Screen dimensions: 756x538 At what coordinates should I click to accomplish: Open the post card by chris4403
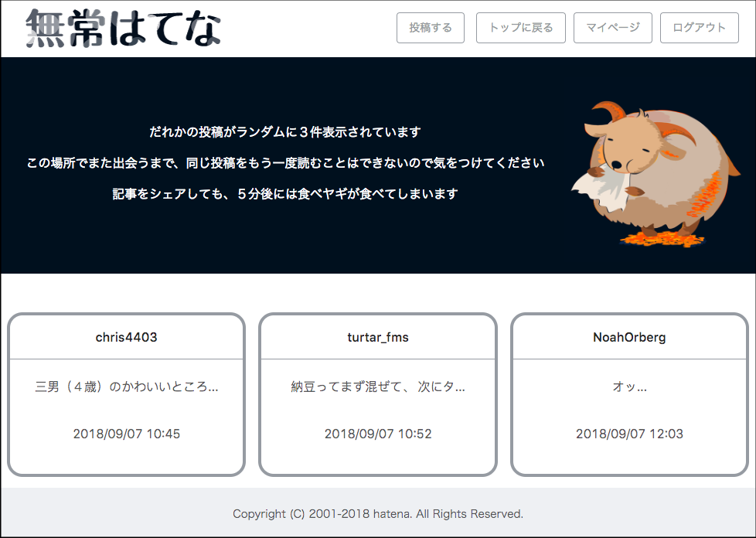(126, 394)
